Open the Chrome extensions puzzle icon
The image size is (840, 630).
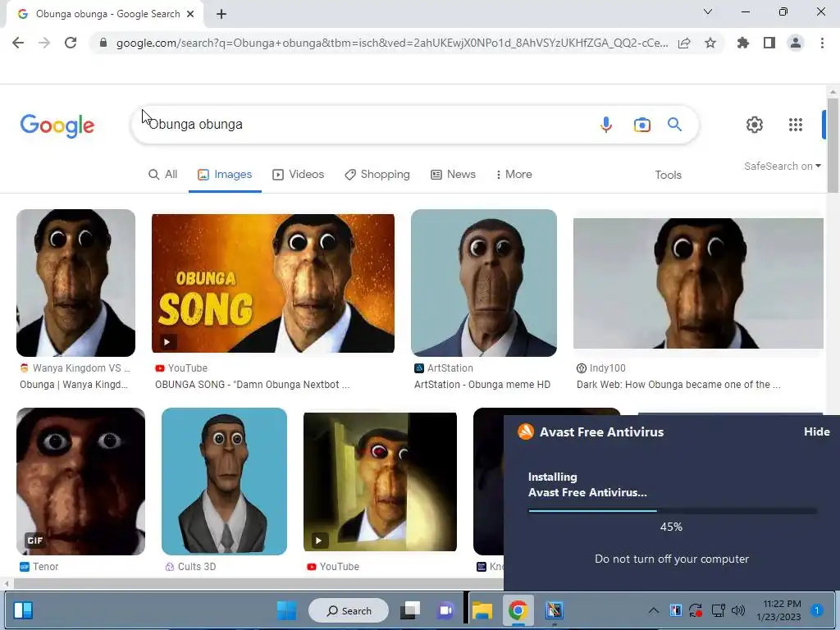click(x=743, y=43)
